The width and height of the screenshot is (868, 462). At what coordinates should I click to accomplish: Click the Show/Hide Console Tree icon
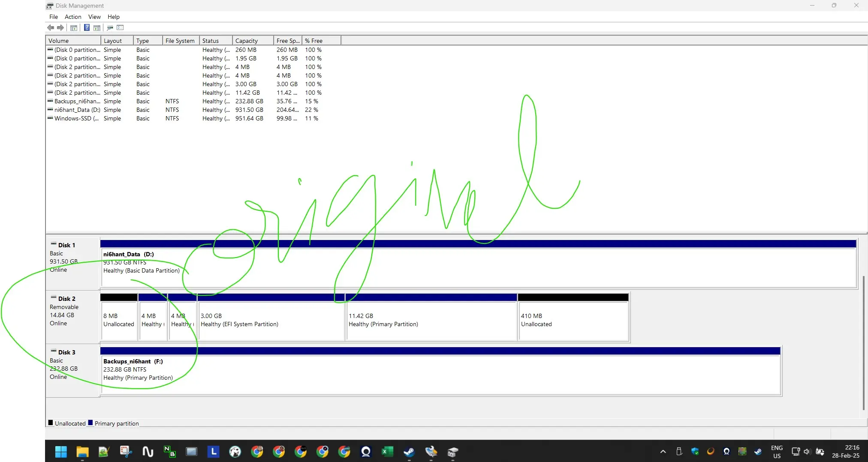coord(74,28)
